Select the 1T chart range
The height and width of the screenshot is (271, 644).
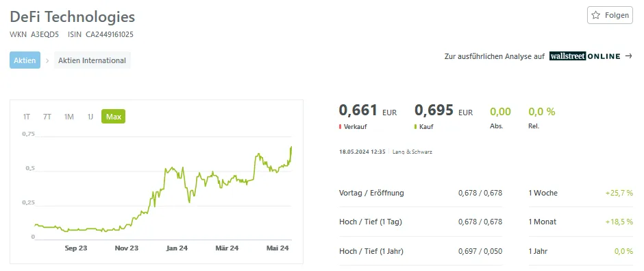(26, 117)
